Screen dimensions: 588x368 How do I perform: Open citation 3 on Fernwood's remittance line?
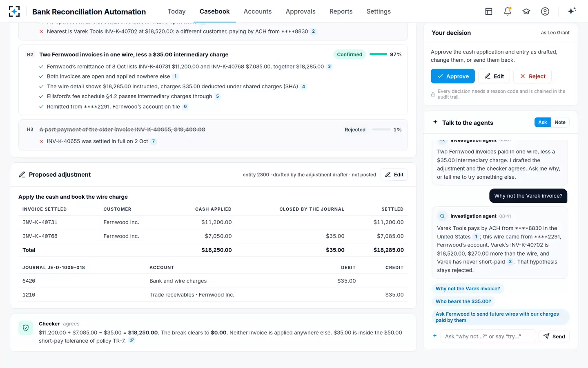click(x=329, y=67)
